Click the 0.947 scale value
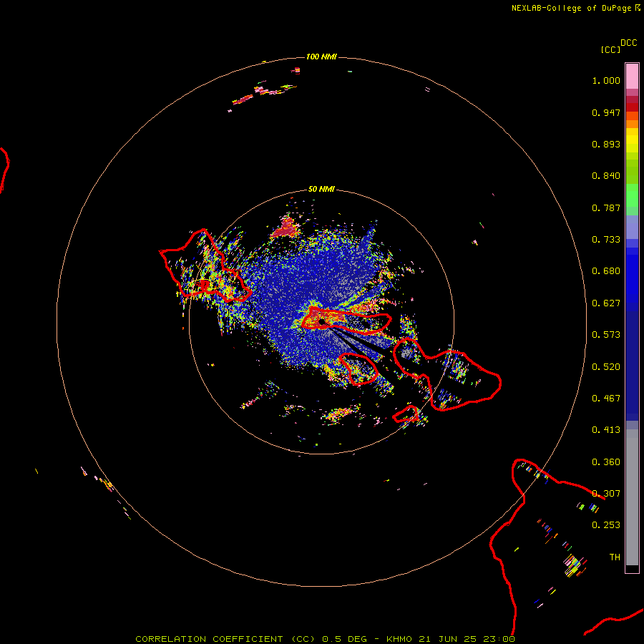This screenshot has width=644, height=644. click(x=606, y=112)
